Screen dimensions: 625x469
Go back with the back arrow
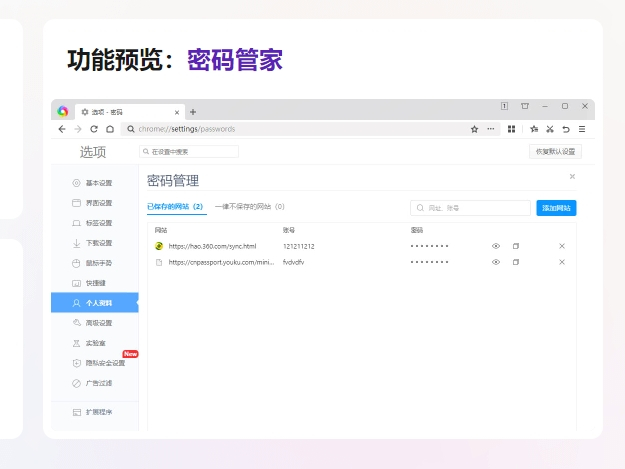tap(62, 129)
